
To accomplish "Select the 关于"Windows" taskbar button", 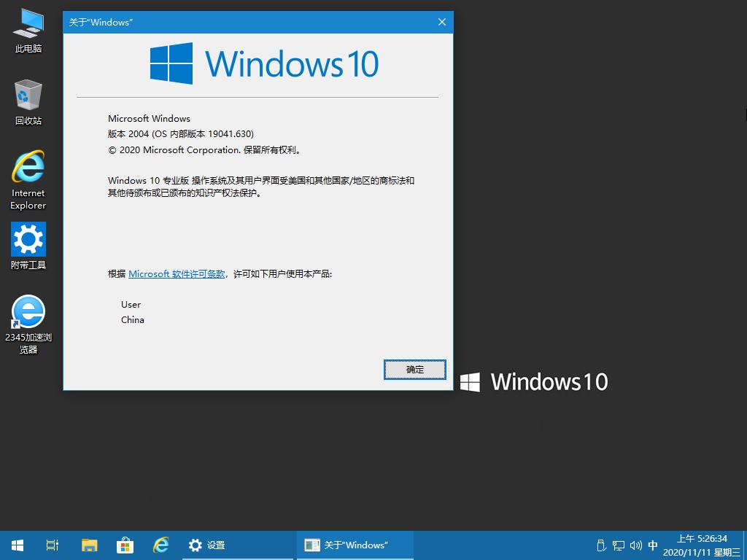I will pyautogui.click(x=355, y=545).
